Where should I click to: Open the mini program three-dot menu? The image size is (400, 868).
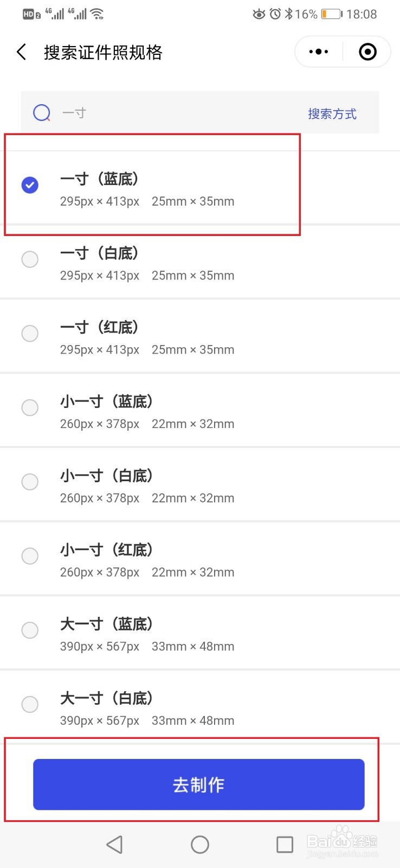tap(319, 52)
